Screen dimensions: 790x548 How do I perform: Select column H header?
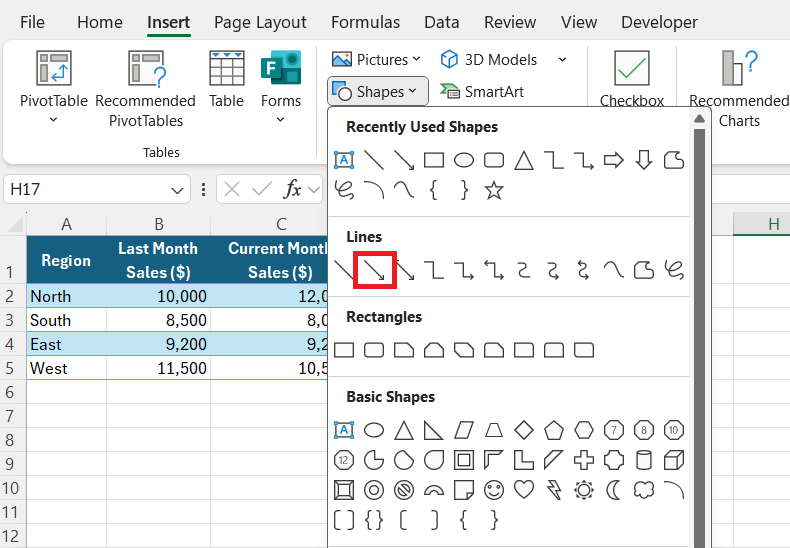point(762,224)
